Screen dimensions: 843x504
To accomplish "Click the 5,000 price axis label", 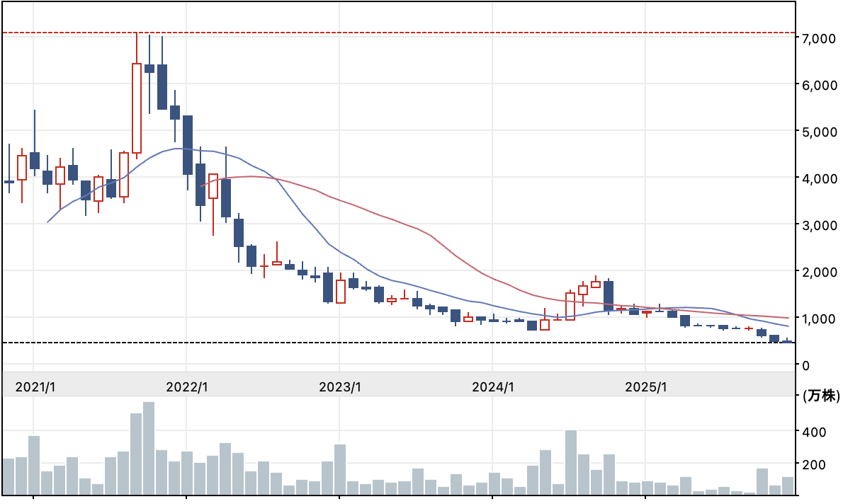I will [x=819, y=132].
